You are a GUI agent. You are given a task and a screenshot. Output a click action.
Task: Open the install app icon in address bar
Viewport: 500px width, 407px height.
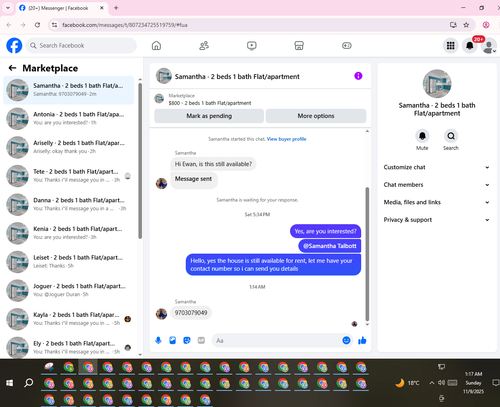(x=453, y=25)
